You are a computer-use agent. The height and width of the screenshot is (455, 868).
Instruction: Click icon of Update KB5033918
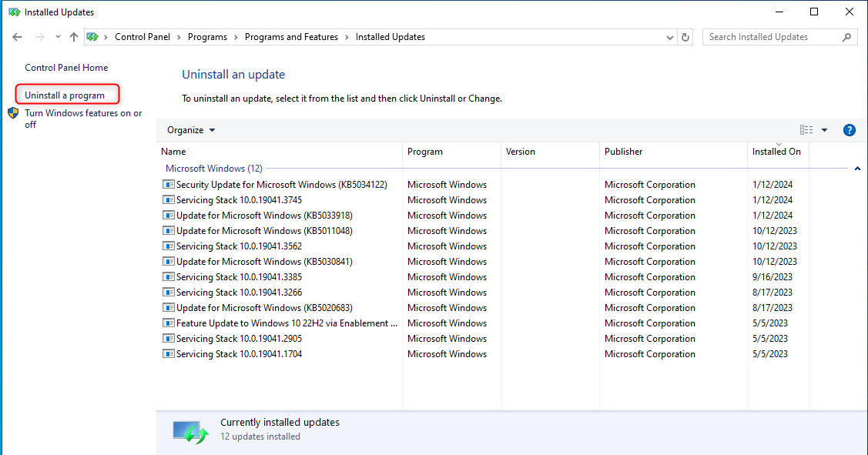click(x=168, y=216)
